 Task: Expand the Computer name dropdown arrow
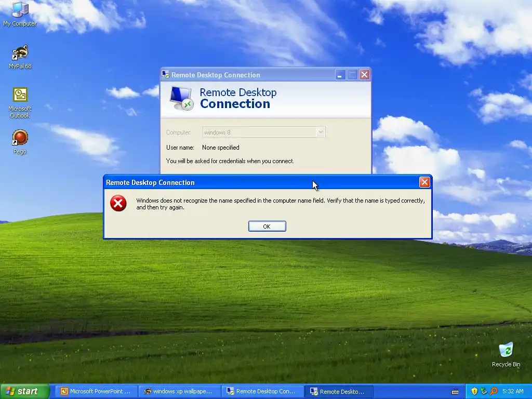click(321, 132)
